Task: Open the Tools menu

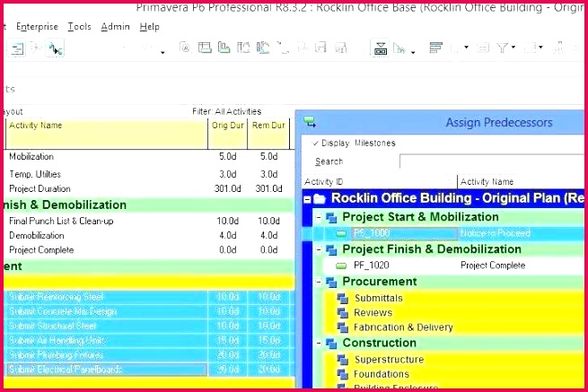Action: coord(80,27)
